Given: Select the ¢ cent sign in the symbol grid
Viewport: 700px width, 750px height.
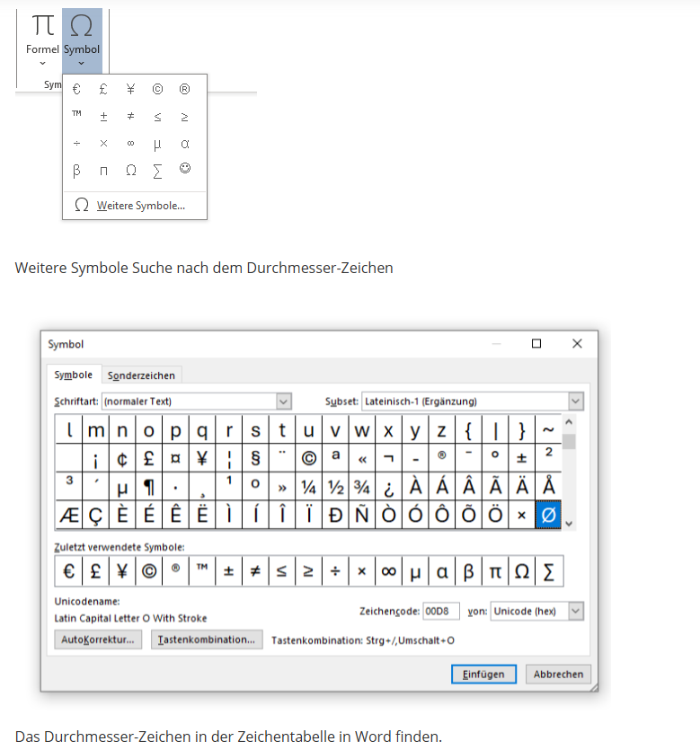Looking at the screenshot, I should (x=122, y=458).
